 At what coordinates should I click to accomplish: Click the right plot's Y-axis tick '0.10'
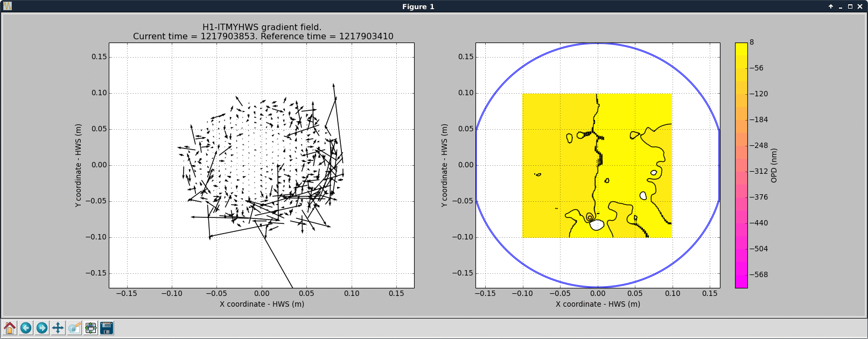coord(466,93)
